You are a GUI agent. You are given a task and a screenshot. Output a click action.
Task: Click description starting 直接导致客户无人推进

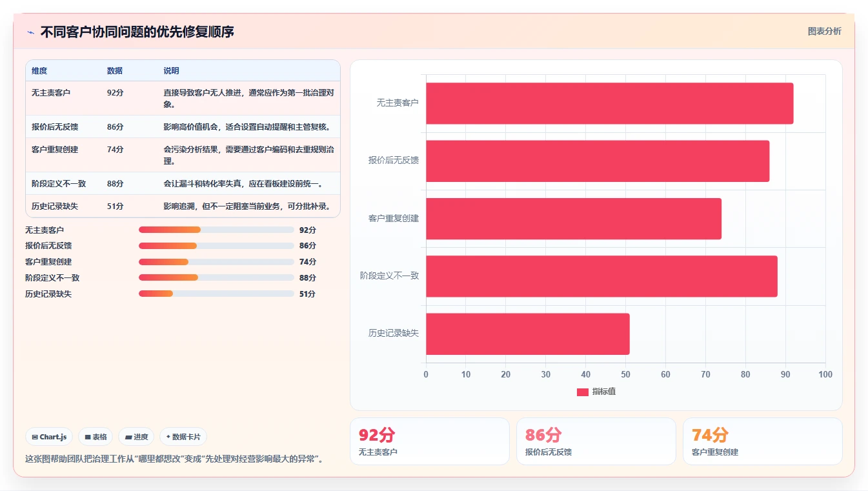(248, 99)
